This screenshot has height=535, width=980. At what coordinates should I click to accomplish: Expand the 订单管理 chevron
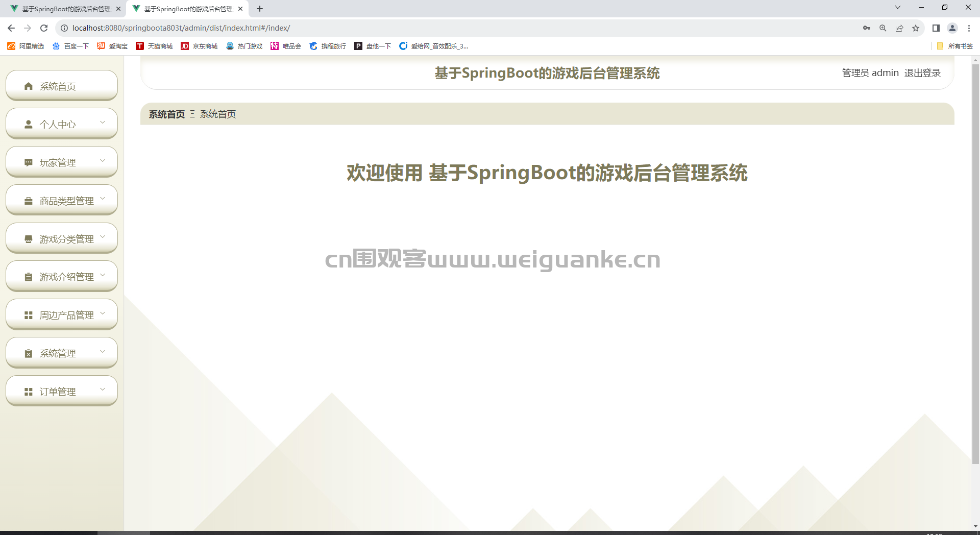tap(103, 389)
